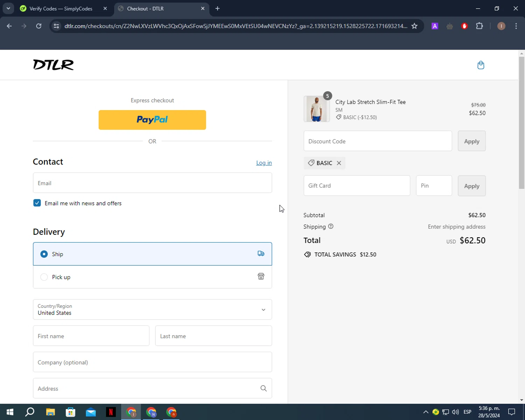This screenshot has height=420, width=525.
Task: View site information icon in address bar
Action: 56,26
